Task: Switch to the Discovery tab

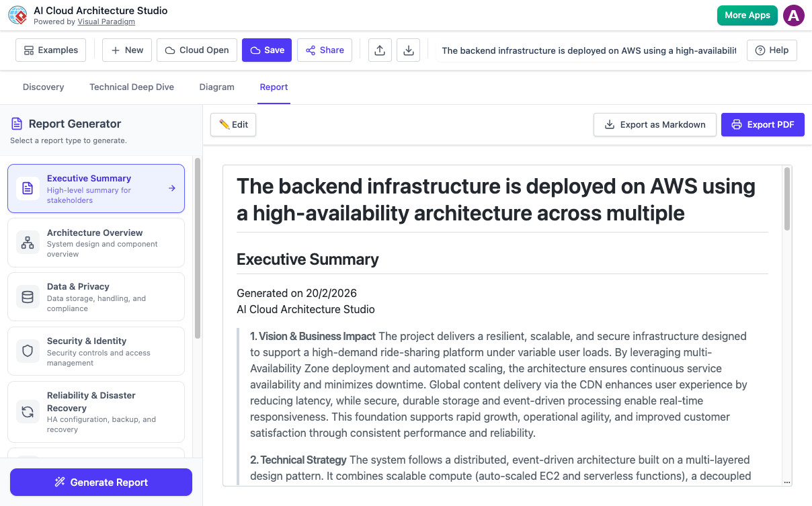Action: (43, 87)
